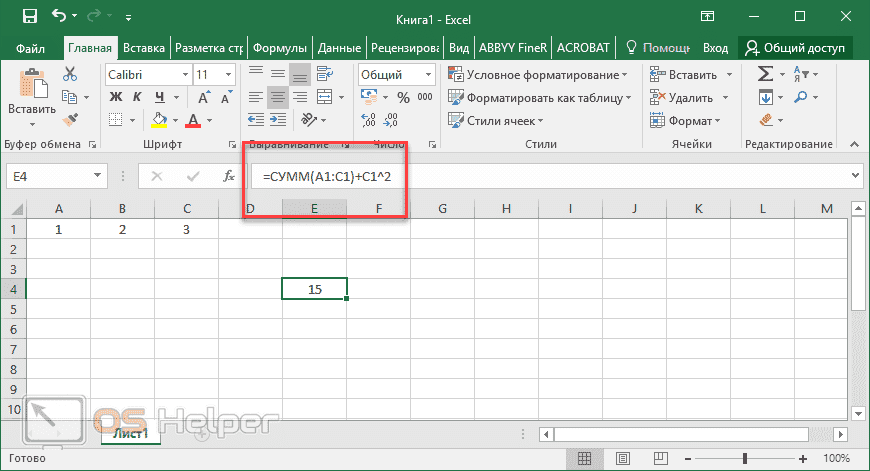Switch to the Формулы tab
The height and width of the screenshot is (471, 870).
pyautogui.click(x=280, y=48)
